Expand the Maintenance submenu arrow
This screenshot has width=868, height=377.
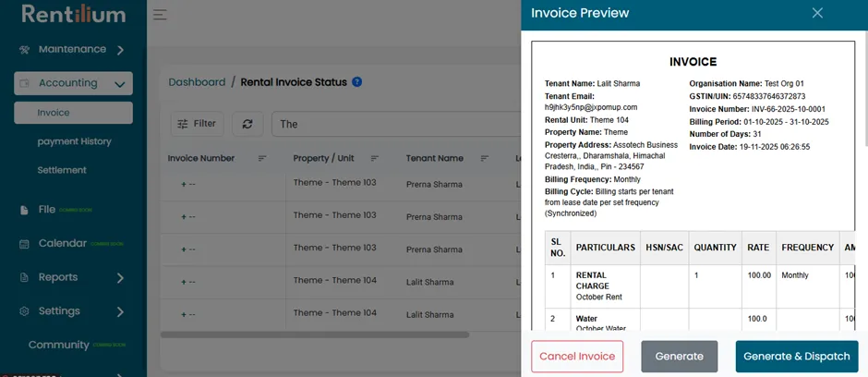tap(120, 50)
